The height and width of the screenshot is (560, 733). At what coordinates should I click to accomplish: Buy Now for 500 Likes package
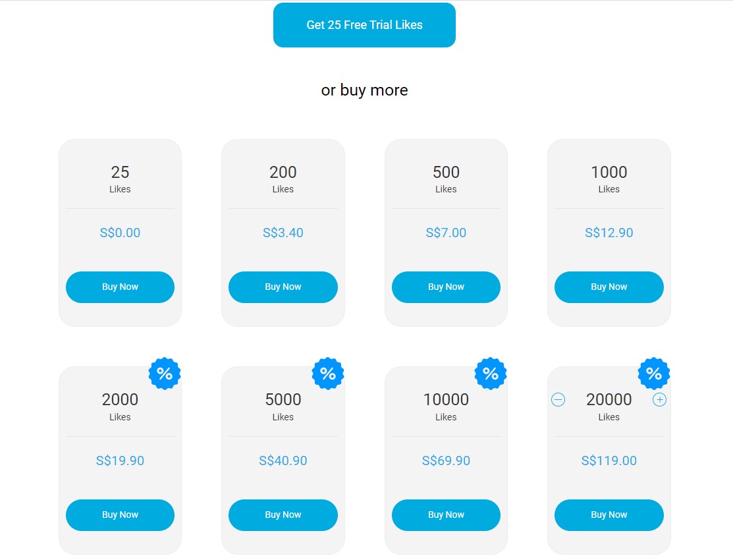pyautogui.click(x=446, y=287)
